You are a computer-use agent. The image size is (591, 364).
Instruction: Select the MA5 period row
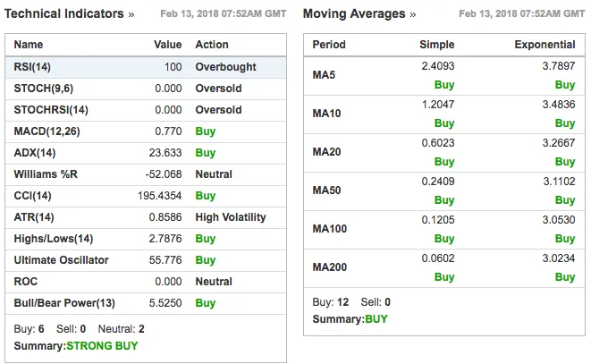[444, 75]
